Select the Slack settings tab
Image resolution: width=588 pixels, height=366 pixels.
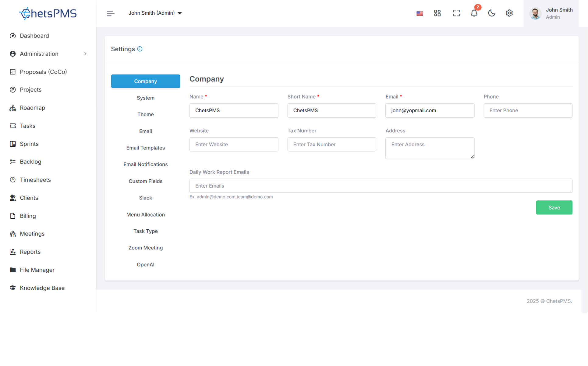point(145,198)
